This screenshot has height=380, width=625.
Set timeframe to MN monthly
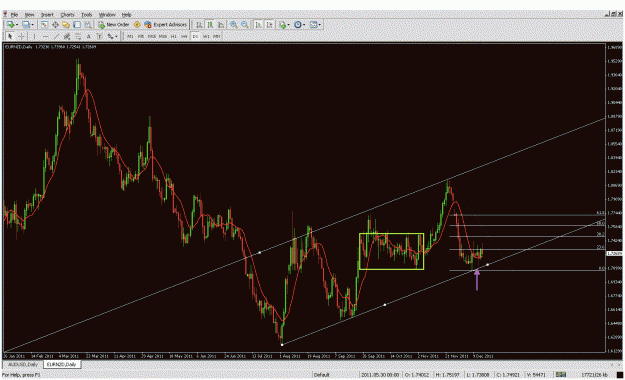pos(216,36)
